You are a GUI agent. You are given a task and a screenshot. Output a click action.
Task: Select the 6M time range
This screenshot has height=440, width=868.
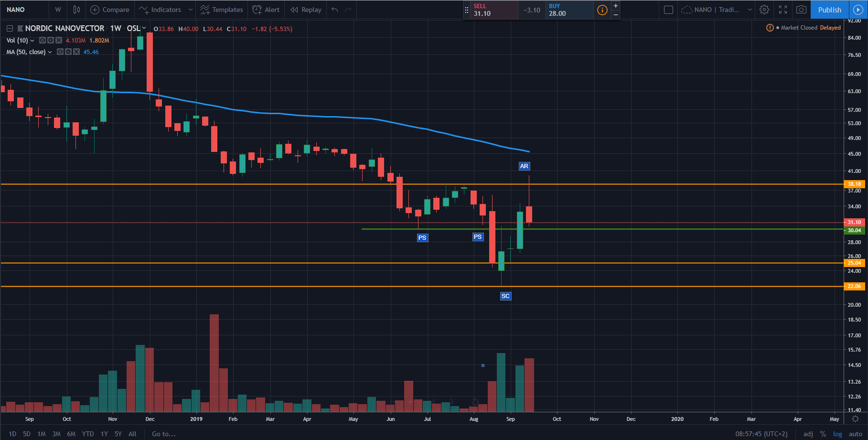pyautogui.click(x=71, y=434)
